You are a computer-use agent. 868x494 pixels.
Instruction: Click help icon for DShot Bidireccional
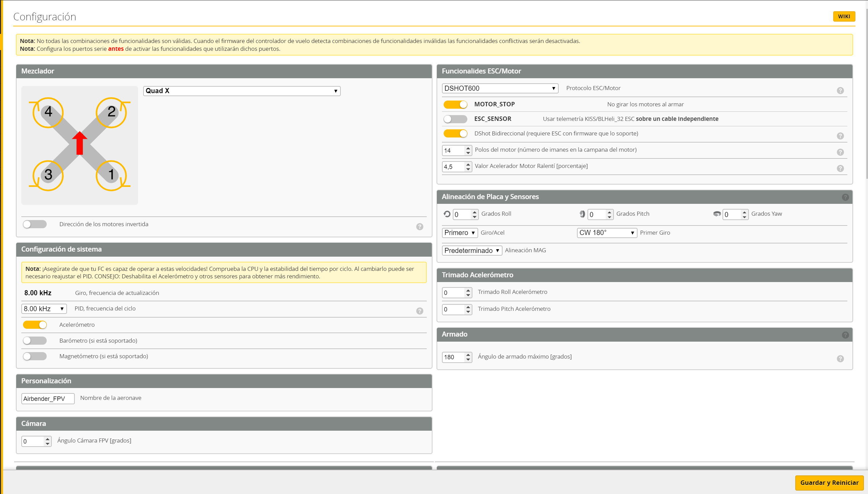pyautogui.click(x=840, y=136)
